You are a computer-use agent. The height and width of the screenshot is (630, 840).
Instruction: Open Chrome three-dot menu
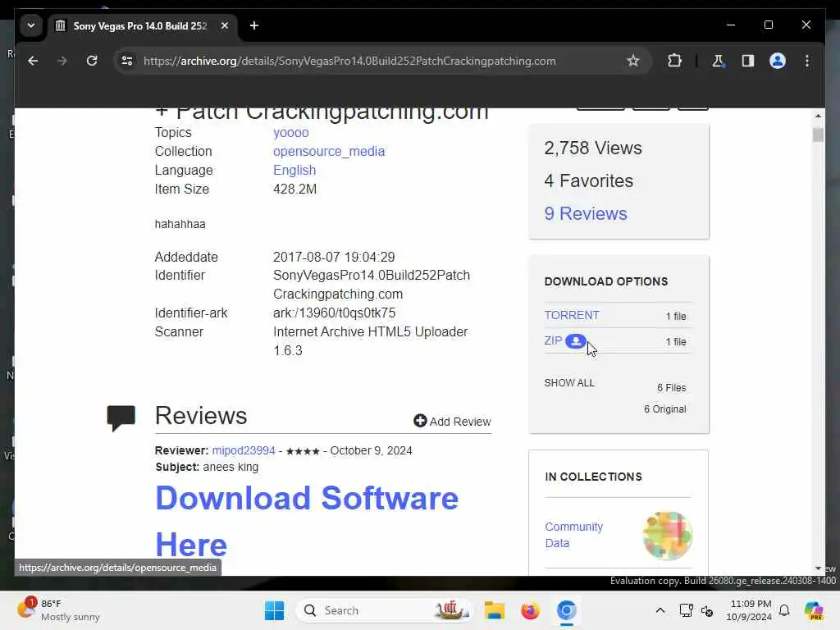[x=807, y=61]
